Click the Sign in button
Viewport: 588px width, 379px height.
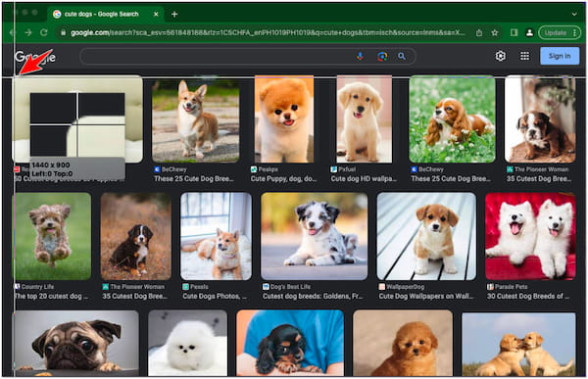click(560, 56)
